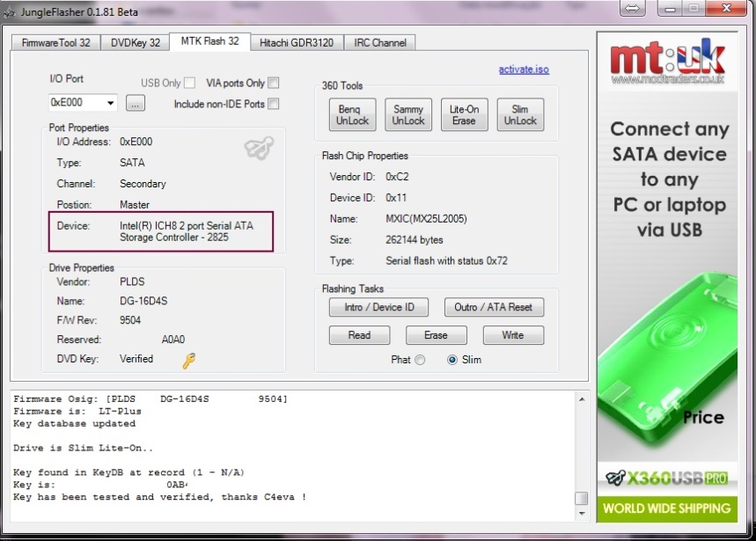Click the Slim UnLock button
This screenshot has height=541, width=756.
point(520,114)
